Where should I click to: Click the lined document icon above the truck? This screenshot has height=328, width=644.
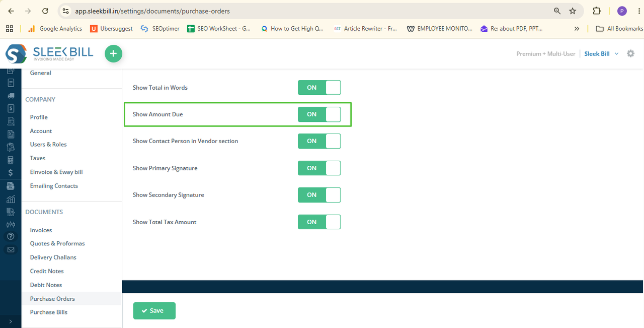tap(11, 83)
